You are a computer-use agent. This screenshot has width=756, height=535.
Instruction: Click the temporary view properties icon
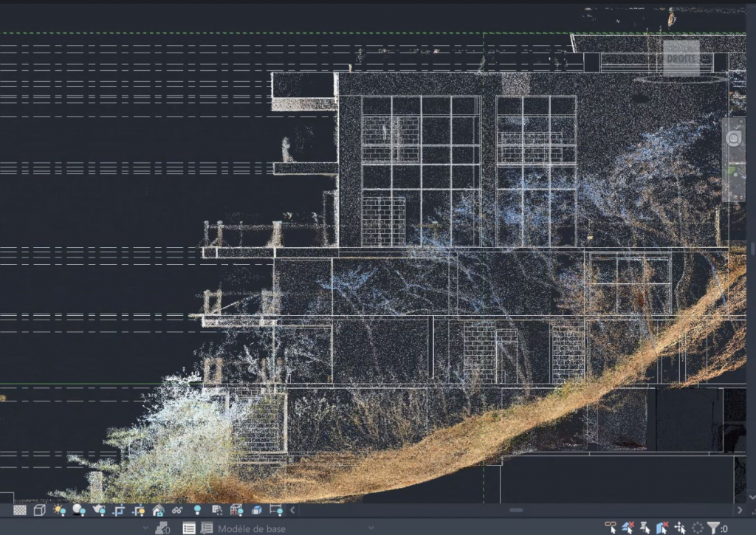[x=217, y=510]
